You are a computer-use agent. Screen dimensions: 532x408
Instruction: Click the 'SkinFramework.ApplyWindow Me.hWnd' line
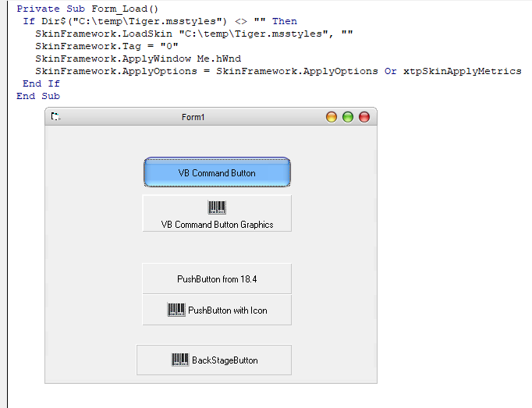coord(138,59)
